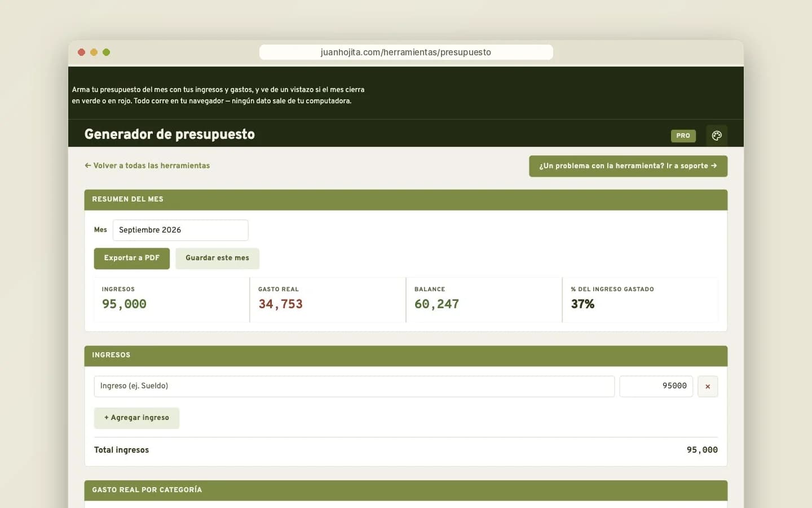
Task: Select the Gasto real value 34,753
Action: point(280,304)
